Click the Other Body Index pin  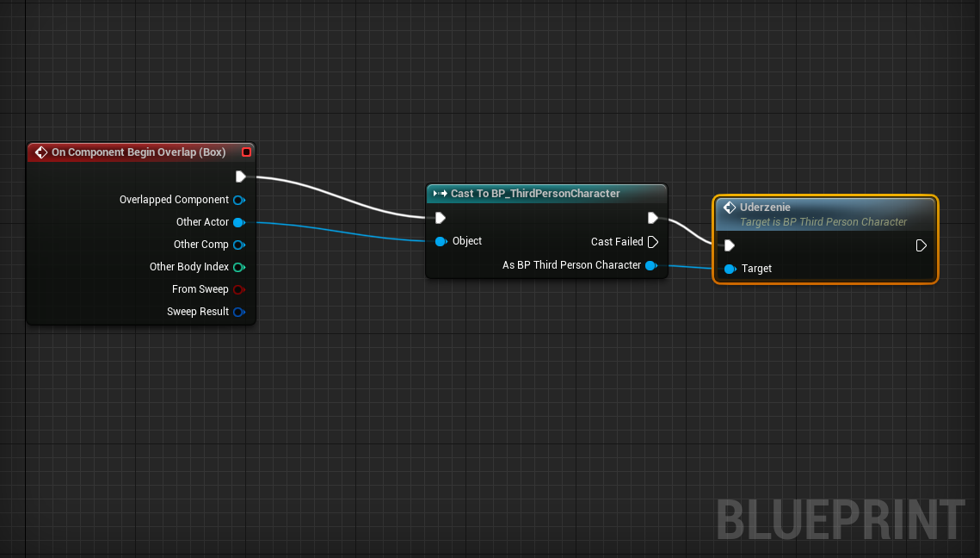point(238,267)
